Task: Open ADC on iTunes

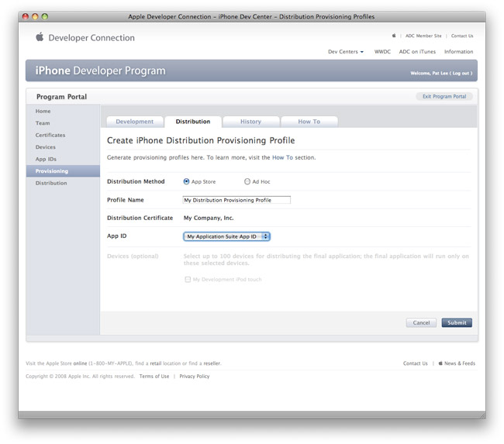Action: [417, 52]
